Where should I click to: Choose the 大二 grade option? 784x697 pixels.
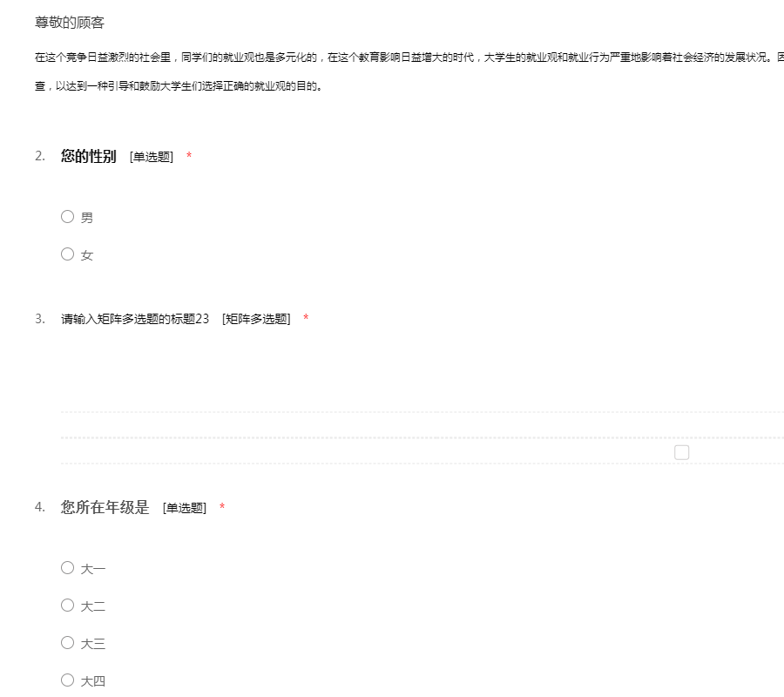[x=67, y=606]
